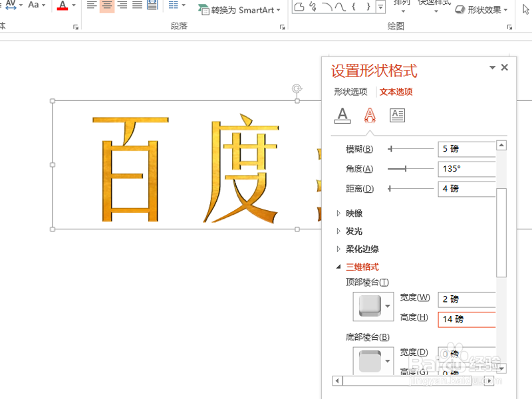Click text box bottom-middle handle
Viewport: 532px width, 399px height.
point(297,229)
